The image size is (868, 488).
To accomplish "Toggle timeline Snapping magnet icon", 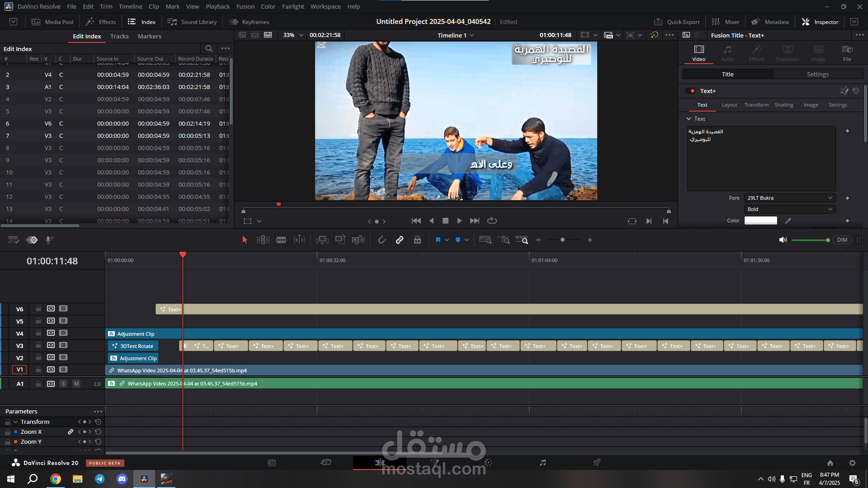I will pos(382,240).
